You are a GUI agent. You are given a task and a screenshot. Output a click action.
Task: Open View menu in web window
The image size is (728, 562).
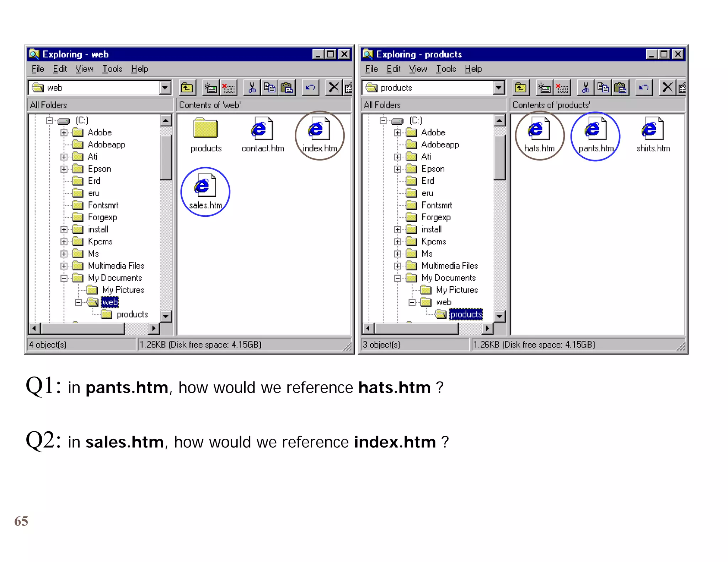[x=84, y=69]
